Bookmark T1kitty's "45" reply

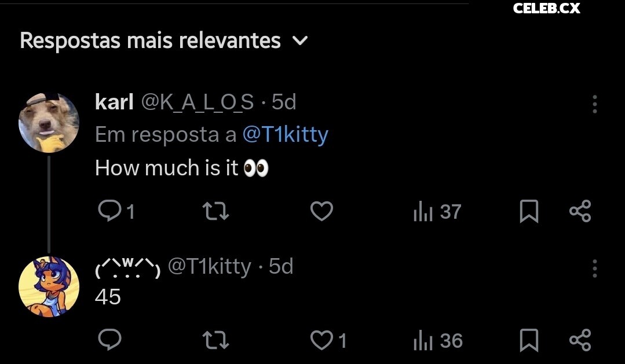coord(528,340)
